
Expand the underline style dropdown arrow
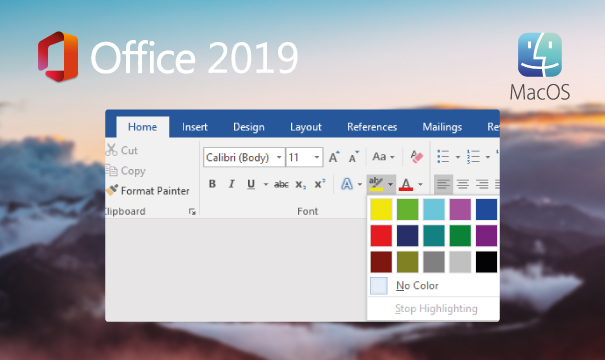tap(266, 184)
